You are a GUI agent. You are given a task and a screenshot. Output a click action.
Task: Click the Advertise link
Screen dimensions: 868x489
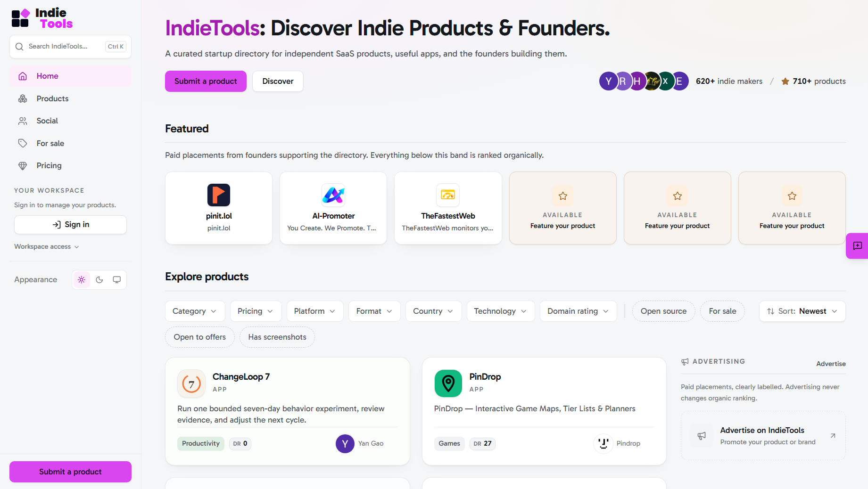click(831, 364)
